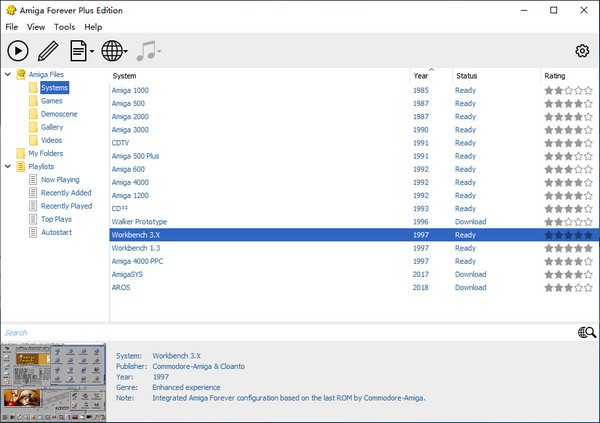Select Amiga 1200 in systems list
This screenshot has width=600, height=423.
click(130, 195)
